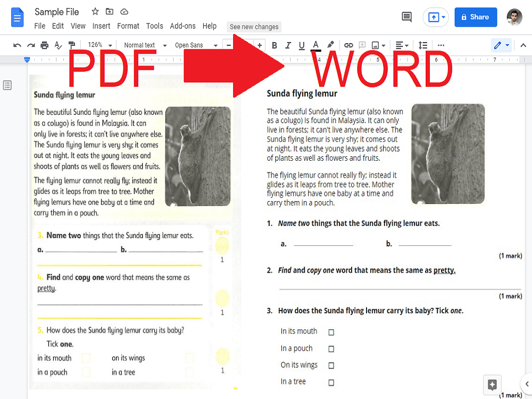
Task: Open the Add-ons menu
Action: [x=182, y=26]
